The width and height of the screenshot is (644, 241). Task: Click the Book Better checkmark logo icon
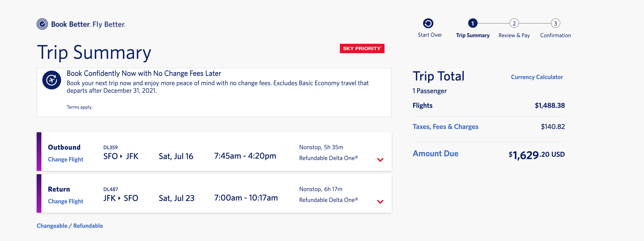pyautogui.click(x=42, y=24)
